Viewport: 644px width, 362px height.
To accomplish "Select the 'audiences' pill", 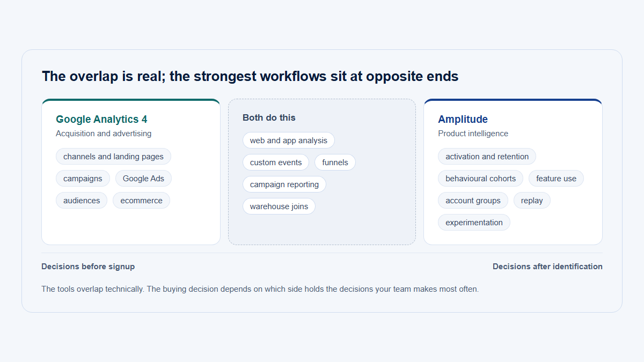I will click(82, 201).
